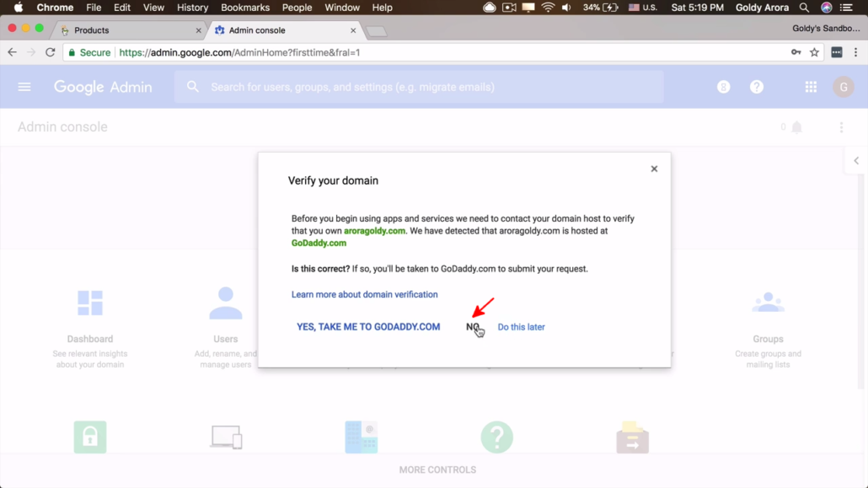This screenshot has width=868, height=488.
Task: Bookmark this page with star icon
Action: (x=814, y=52)
